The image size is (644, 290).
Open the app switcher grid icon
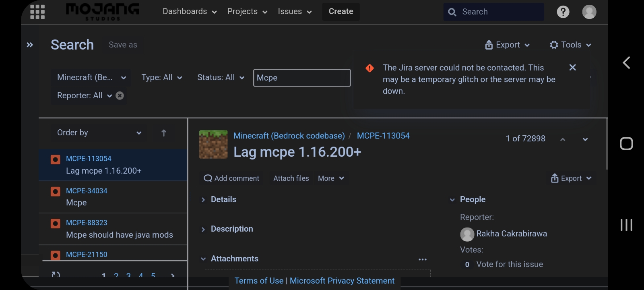click(x=37, y=12)
